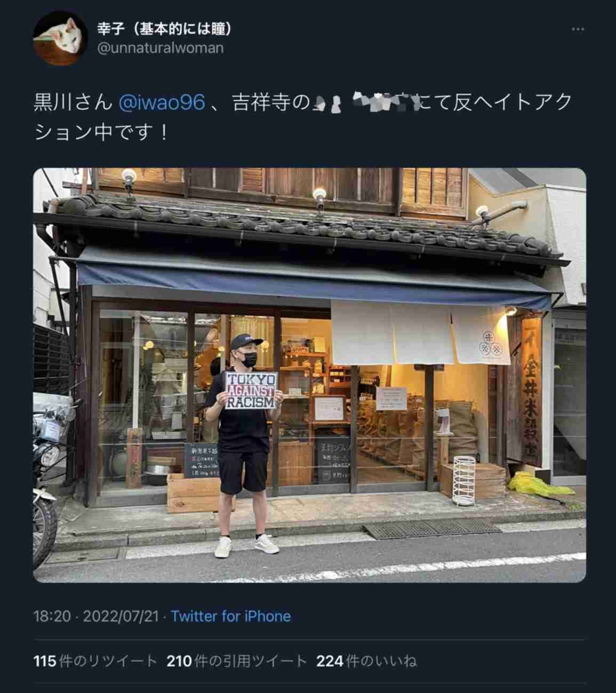Open the cat profile avatar

(60, 38)
